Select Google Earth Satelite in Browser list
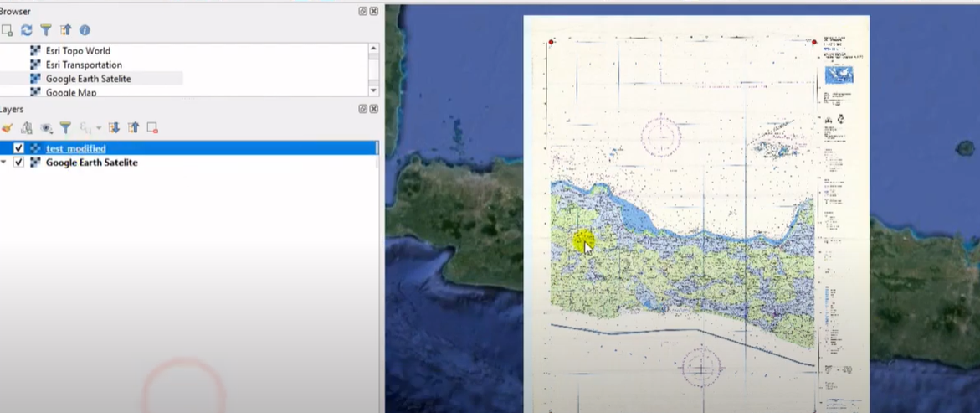Screen dimensions: 980x413 88,79
